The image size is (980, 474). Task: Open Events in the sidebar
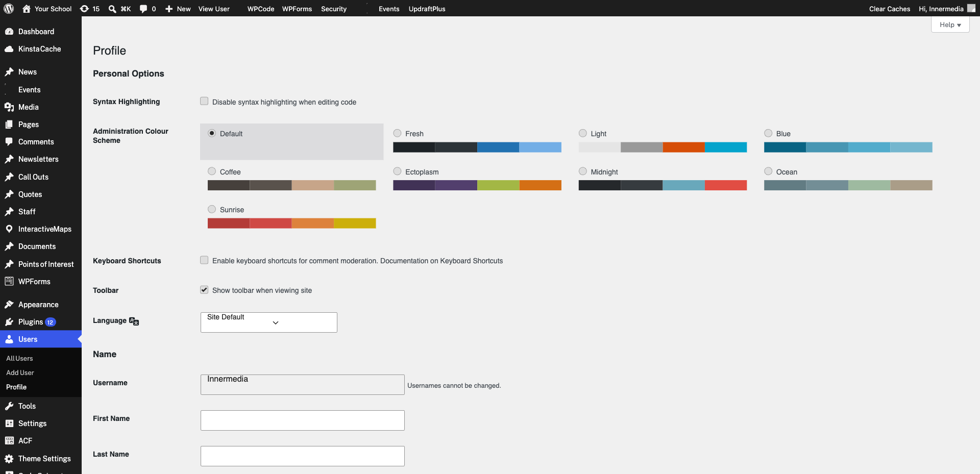coord(29,90)
